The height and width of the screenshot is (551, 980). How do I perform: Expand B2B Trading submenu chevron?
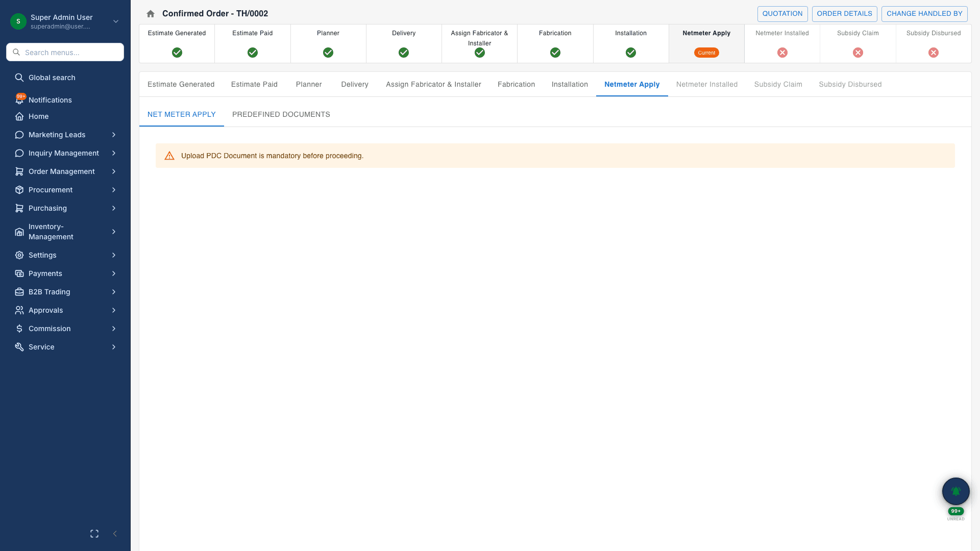[114, 292]
